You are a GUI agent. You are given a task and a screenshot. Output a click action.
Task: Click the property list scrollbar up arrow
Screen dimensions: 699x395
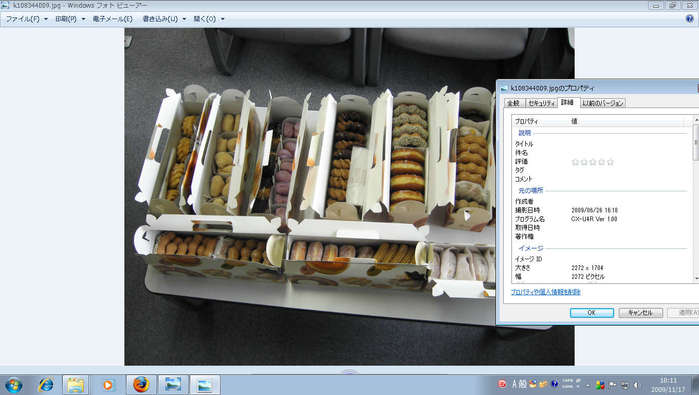(696, 121)
